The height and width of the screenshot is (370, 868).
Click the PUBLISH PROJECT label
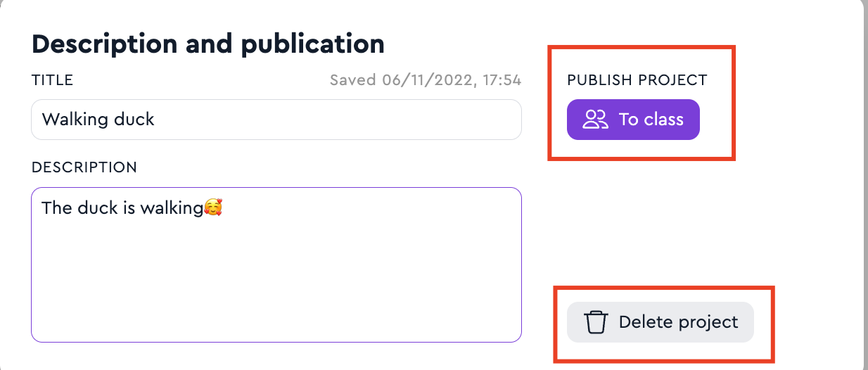click(x=637, y=80)
